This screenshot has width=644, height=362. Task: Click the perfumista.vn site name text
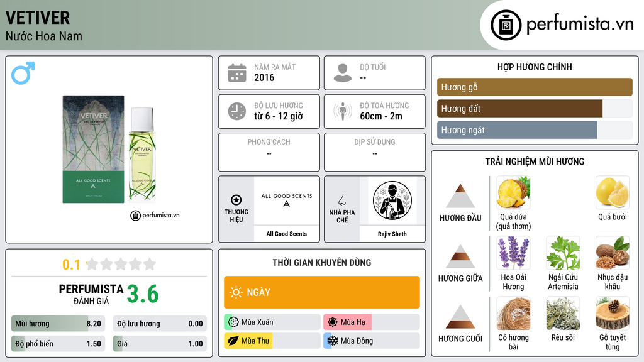[580, 25]
